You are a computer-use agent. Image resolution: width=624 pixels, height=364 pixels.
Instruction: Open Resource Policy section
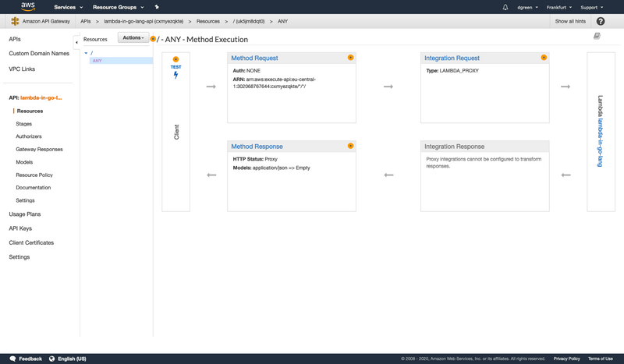[x=34, y=175]
